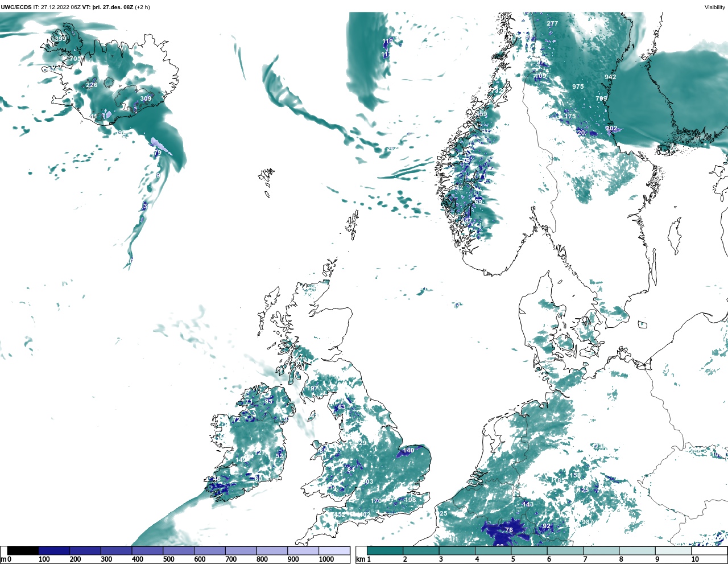Click the 10 tick label on km legend

(695, 559)
